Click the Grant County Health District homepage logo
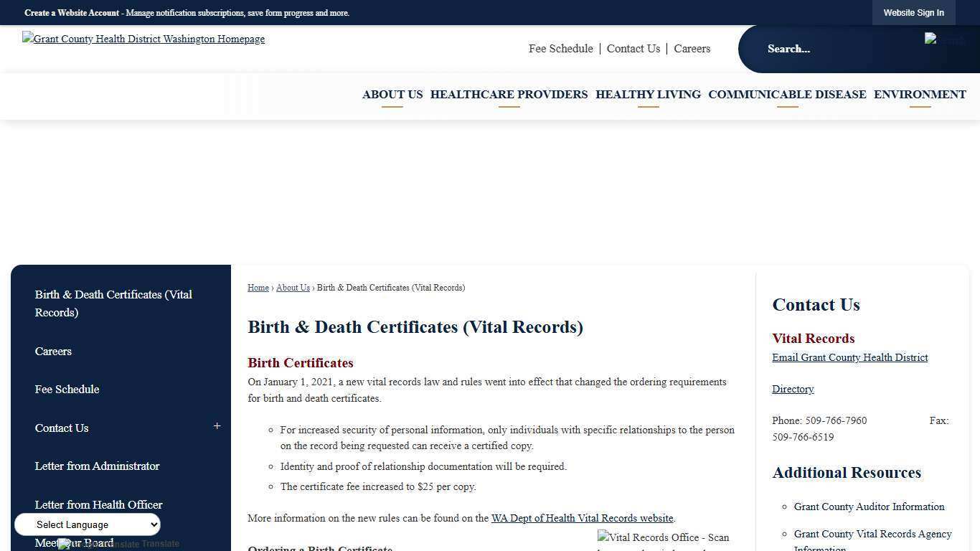This screenshot has height=551, width=980. pos(143,39)
